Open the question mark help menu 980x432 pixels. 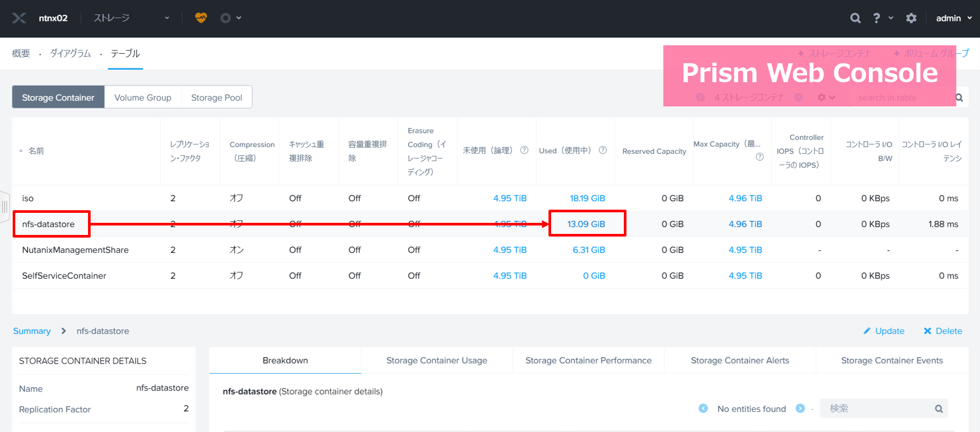click(883, 18)
